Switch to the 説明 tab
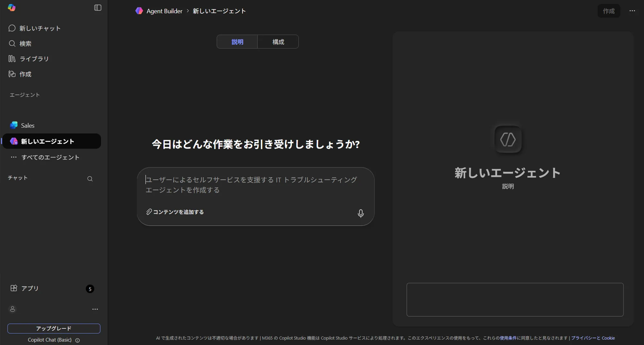 pyautogui.click(x=237, y=42)
